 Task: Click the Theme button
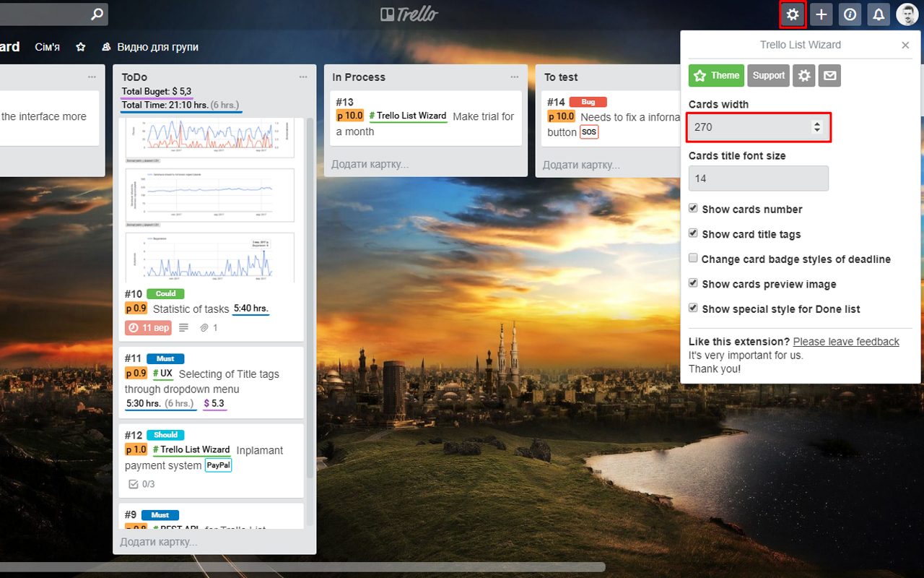pyautogui.click(x=716, y=75)
